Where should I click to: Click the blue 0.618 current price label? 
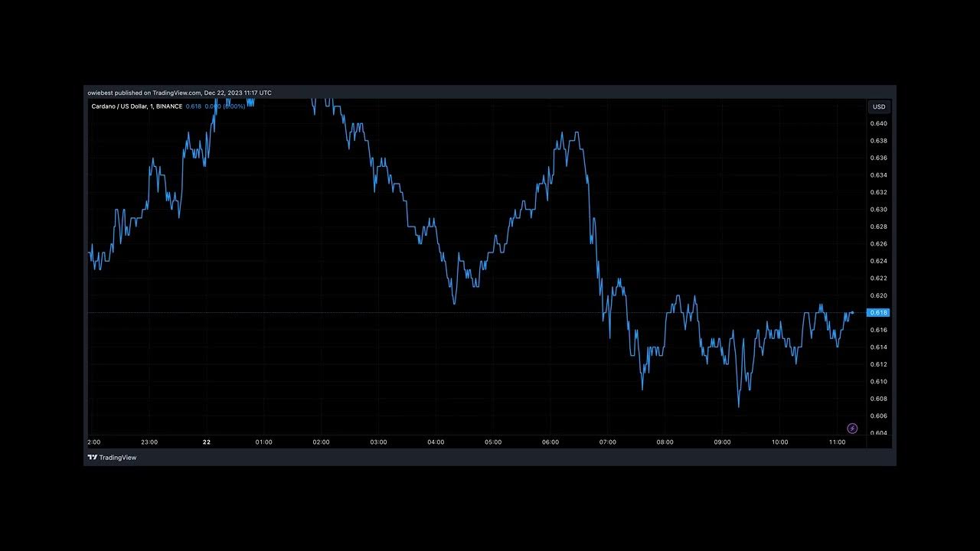click(878, 313)
